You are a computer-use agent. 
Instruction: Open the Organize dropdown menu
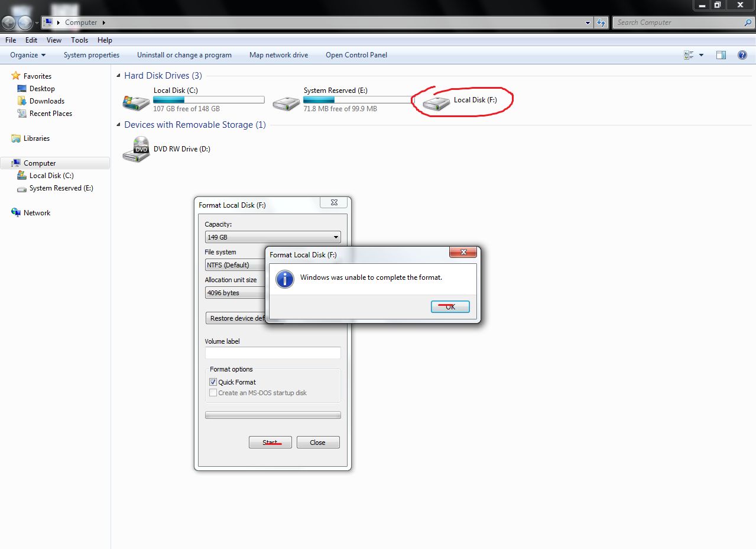(x=28, y=55)
